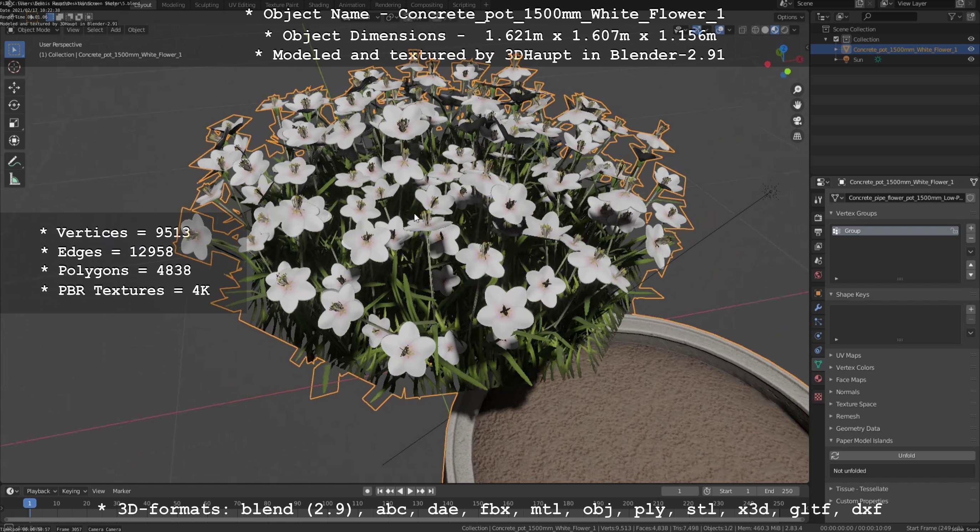The image size is (980, 532).
Task: Switch to the Sculpting workspace tab
Action: tap(206, 5)
